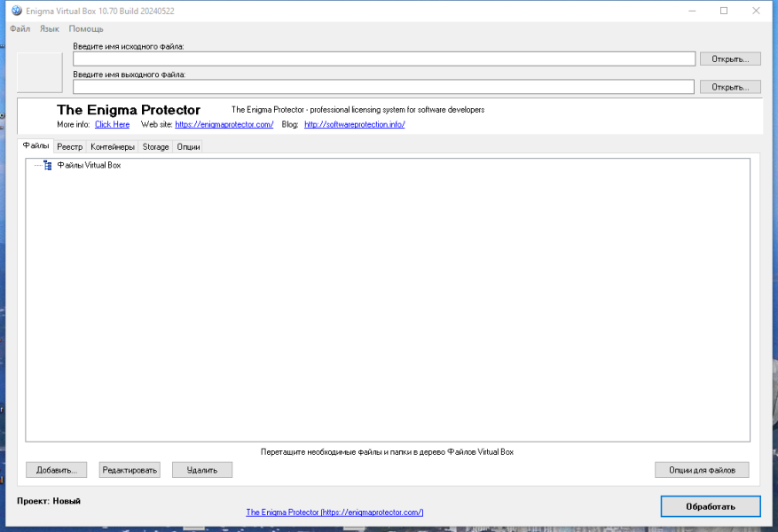Viewport: 778px width, 532px height.
Task: Go to the Опции tab
Action: pos(189,147)
